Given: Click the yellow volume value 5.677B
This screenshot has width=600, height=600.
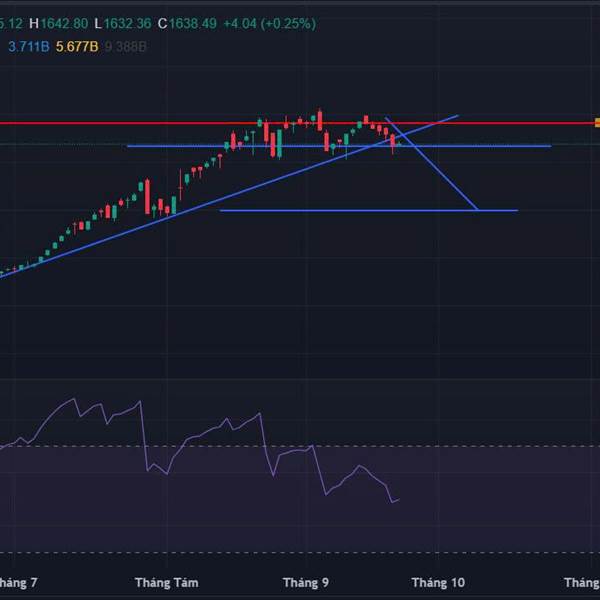Looking at the screenshot, I should [x=77, y=47].
